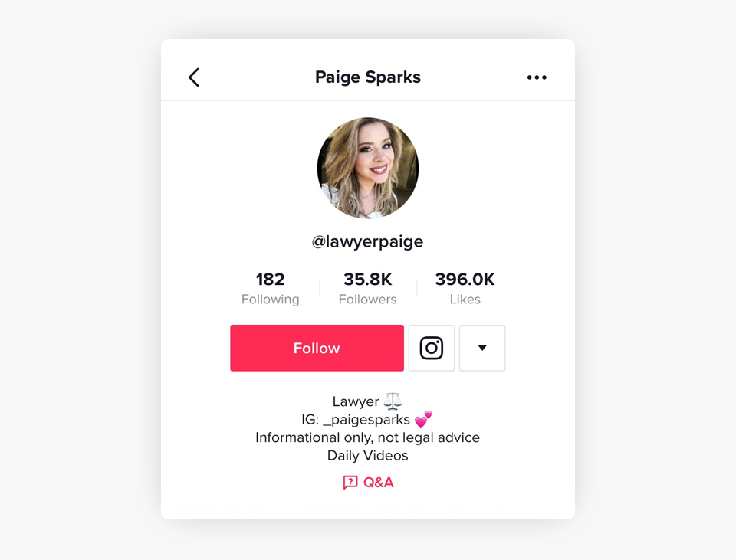Viewport: 736px width, 560px height.
Task: View Paige Sparks' profile picture
Action: (x=368, y=168)
